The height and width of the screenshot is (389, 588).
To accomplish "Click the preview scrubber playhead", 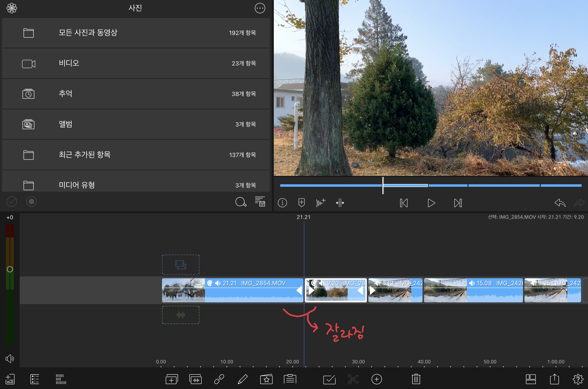I will coord(383,185).
